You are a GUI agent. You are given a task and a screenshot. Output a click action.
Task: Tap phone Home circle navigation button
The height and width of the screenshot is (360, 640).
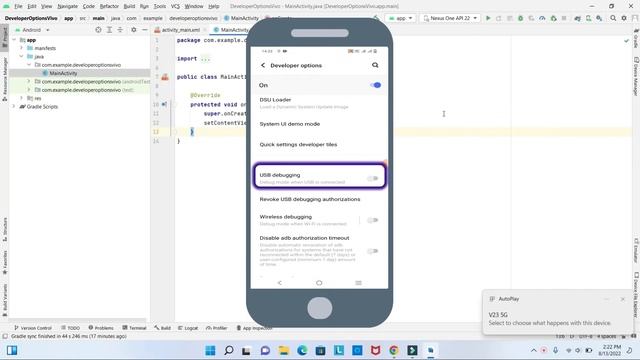[x=319, y=283]
